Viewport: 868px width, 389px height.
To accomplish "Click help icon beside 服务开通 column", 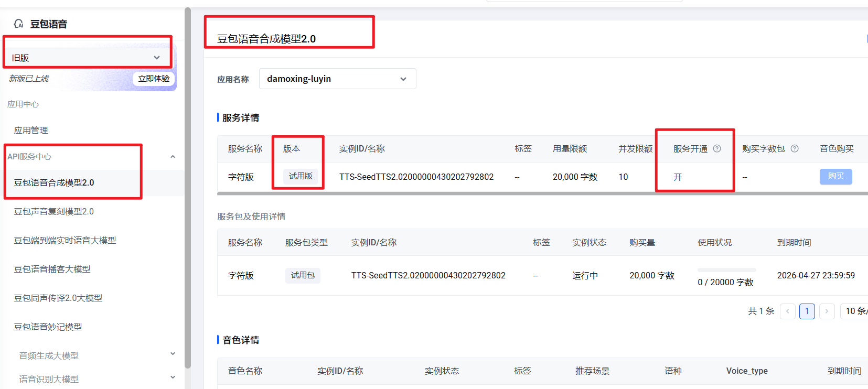I will click(x=717, y=148).
